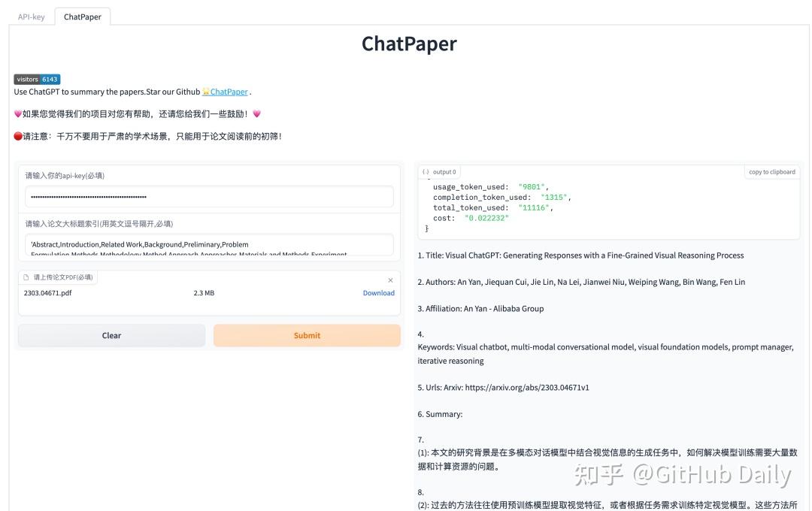
Task: Click copy to clipboard above the output
Action: tap(774, 171)
